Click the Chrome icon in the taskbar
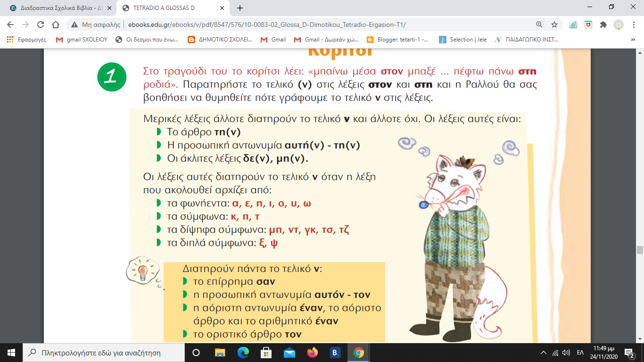Image resolution: width=644 pixels, height=362 pixels. click(359, 352)
